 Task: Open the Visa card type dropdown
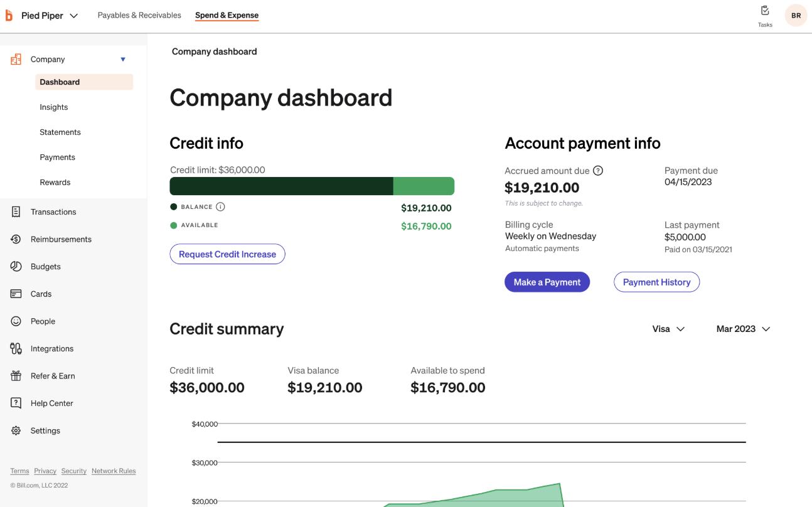pyautogui.click(x=668, y=329)
